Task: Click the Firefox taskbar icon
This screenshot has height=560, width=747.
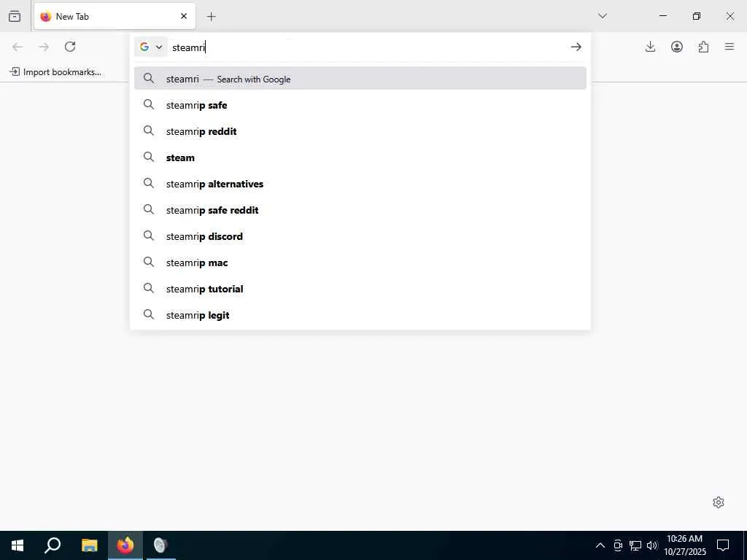Action: tap(125, 545)
